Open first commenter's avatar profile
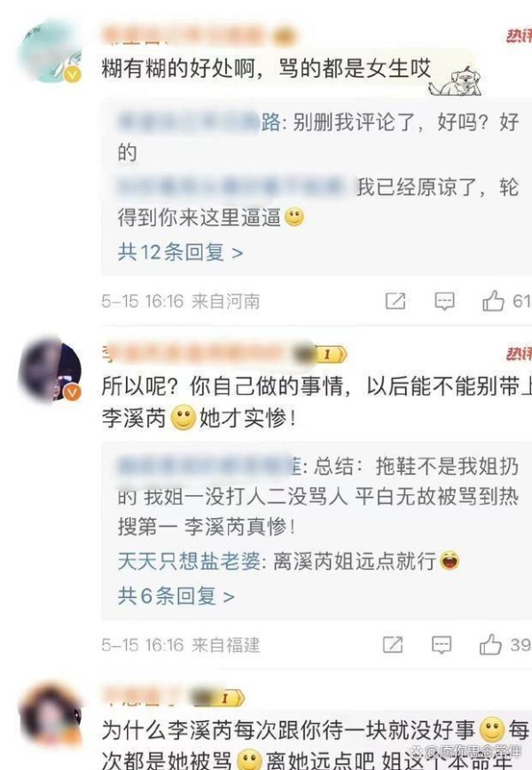The height and width of the screenshot is (770, 532). pyautogui.click(x=49, y=51)
